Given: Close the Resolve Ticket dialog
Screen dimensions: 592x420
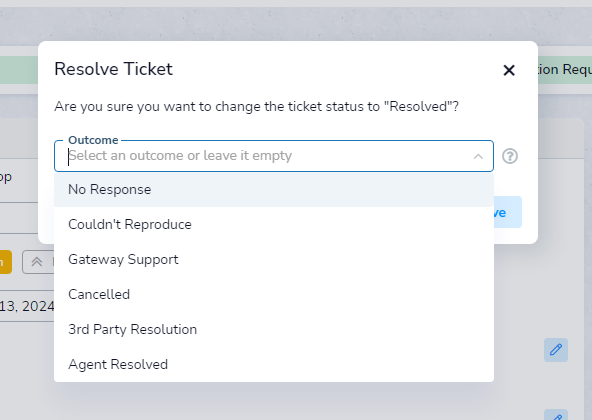Looking at the screenshot, I should point(509,70).
